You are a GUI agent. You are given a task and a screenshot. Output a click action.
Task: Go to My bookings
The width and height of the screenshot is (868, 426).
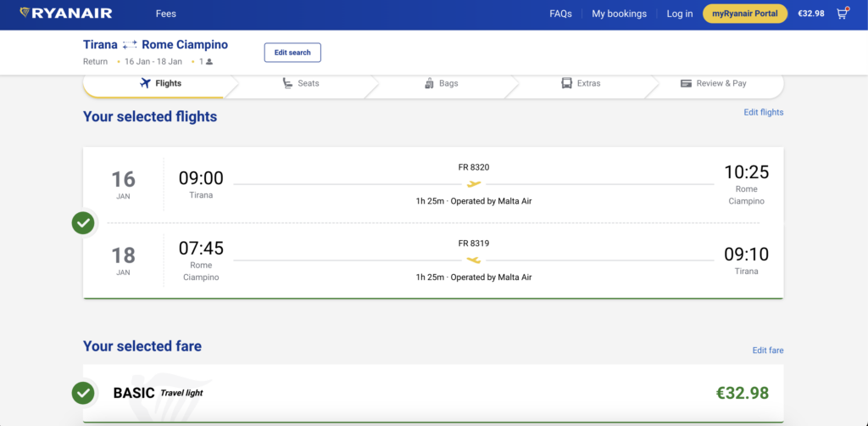619,14
